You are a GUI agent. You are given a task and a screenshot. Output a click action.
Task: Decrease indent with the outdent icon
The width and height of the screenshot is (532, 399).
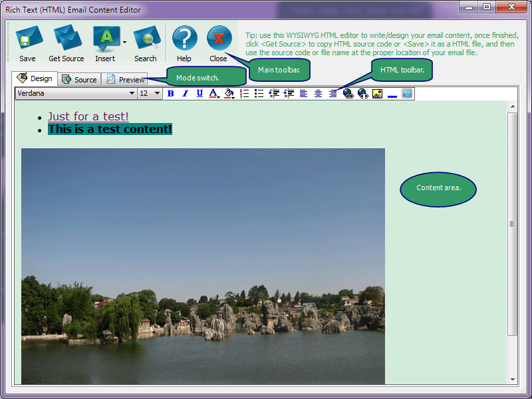pyautogui.click(x=274, y=94)
